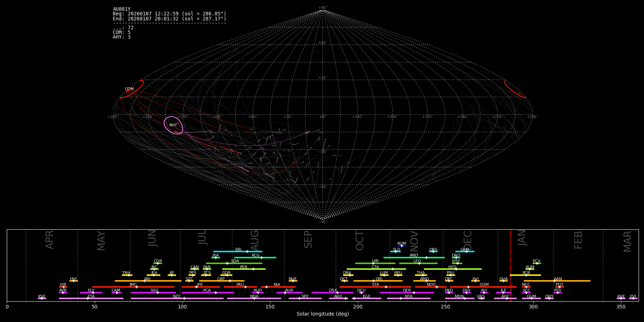Click the +60 longitude label on map equator

coord(252,117)
